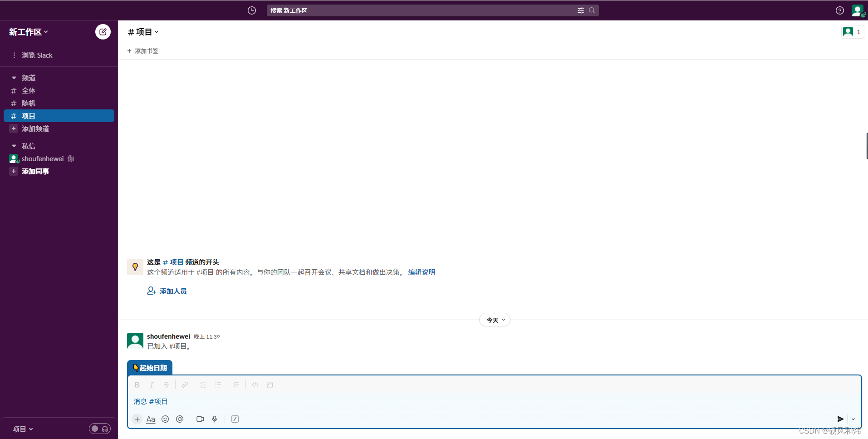Open the emoji picker
The width and height of the screenshot is (868, 439).
coord(165,419)
